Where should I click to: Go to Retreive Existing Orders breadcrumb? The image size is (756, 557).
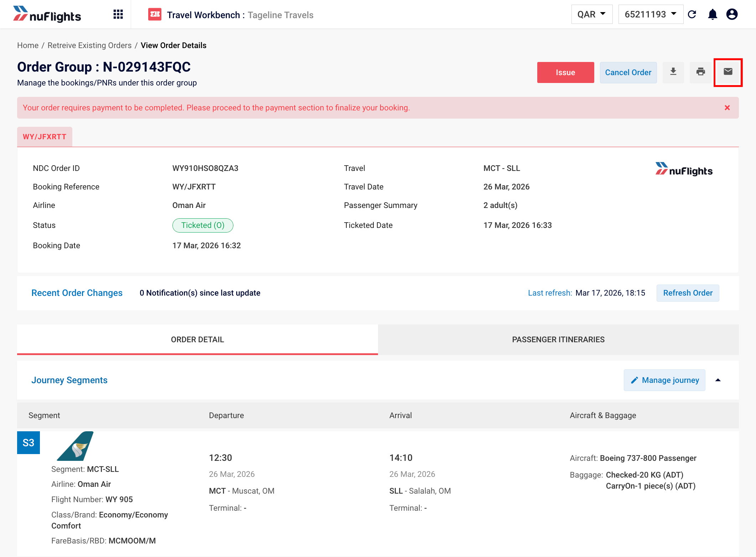pyautogui.click(x=89, y=45)
